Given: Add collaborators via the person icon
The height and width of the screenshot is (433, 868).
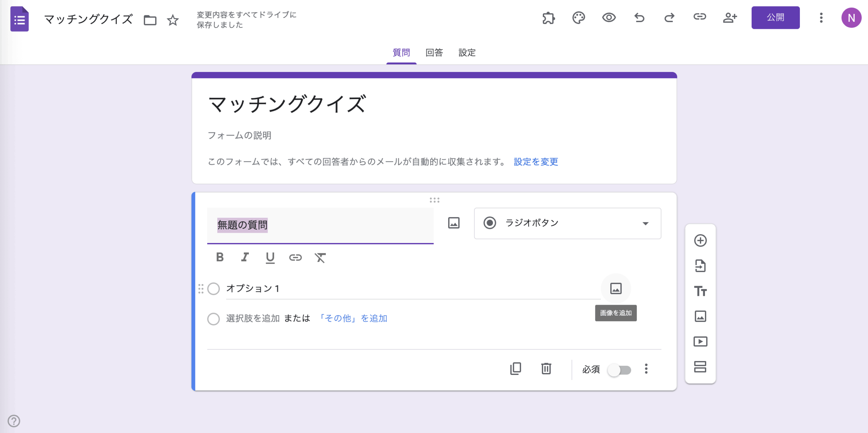Looking at the screenshot, I should coord(730,18).
